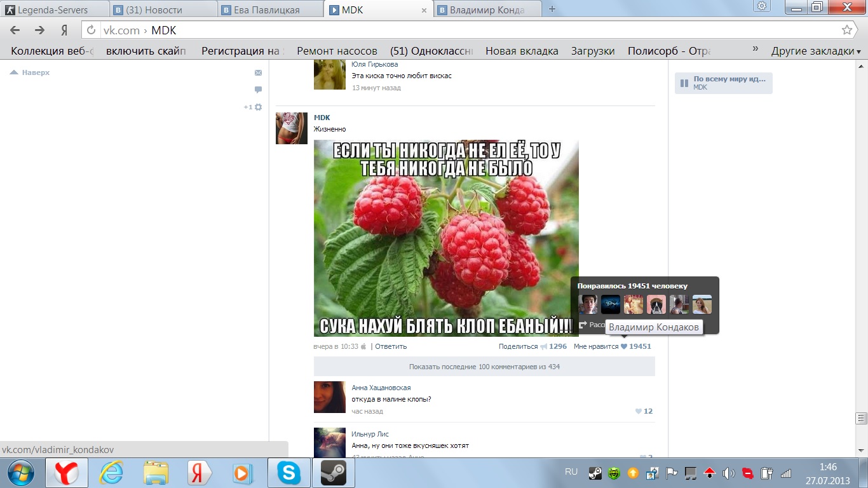868x488 pixels.
Task: Open the Новая вкладка bookmark
Action: click(x=522, y=51)
